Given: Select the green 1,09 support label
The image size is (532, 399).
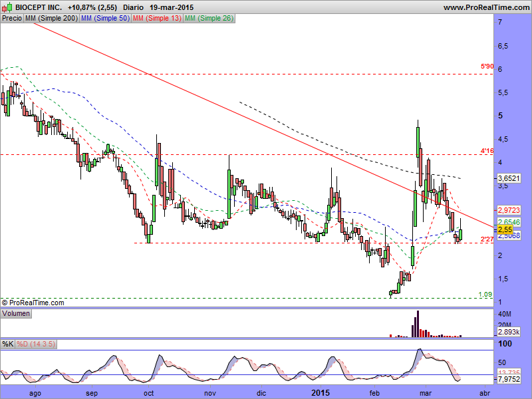Looking at the screenshot, I should point(485,295).
